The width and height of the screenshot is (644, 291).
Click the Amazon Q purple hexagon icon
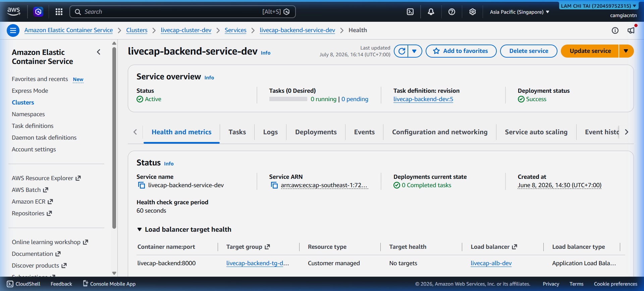pos(38,12)
